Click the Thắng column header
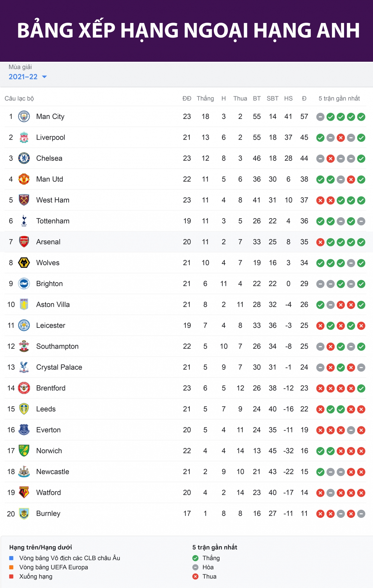373x588 pixels. pyautogui.click(x=205, y=98)
